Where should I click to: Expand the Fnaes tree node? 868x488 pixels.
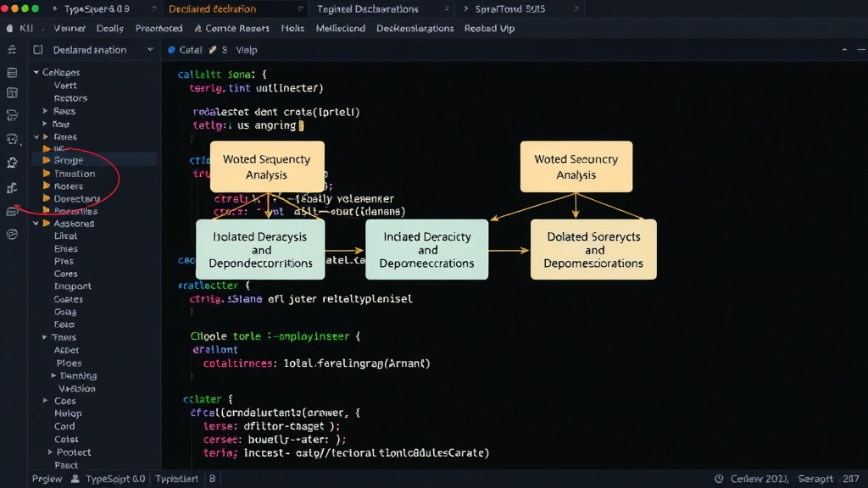[44, 337]
